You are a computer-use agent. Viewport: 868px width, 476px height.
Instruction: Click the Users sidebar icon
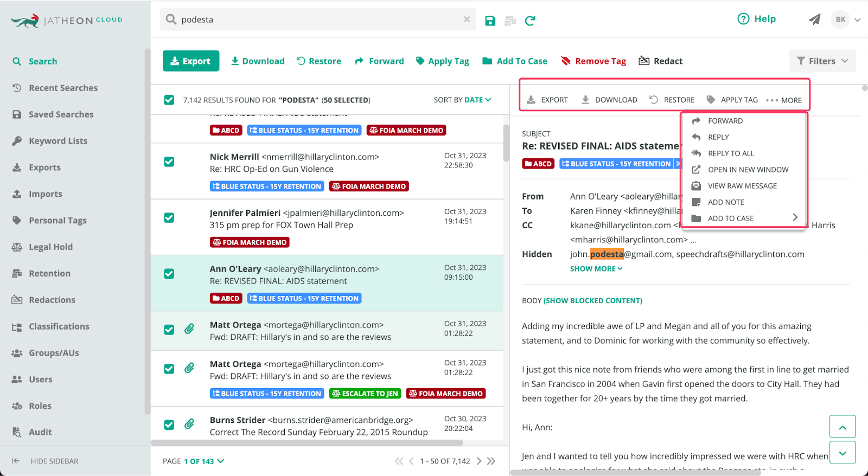[x=17, y=379]
